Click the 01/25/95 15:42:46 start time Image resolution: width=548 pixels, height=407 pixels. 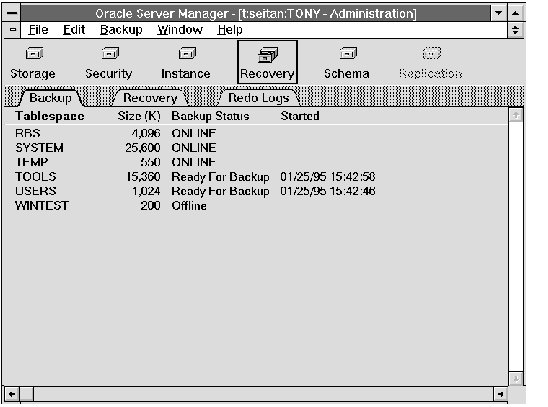click(327, 191)
